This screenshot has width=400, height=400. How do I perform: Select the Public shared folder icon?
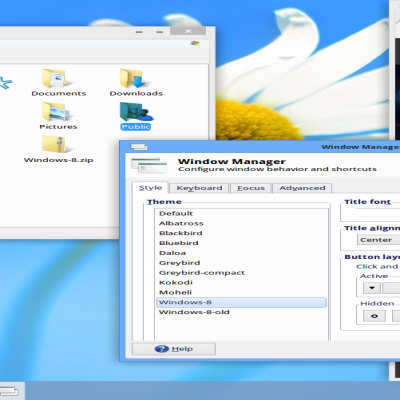(x=136, y=112)
